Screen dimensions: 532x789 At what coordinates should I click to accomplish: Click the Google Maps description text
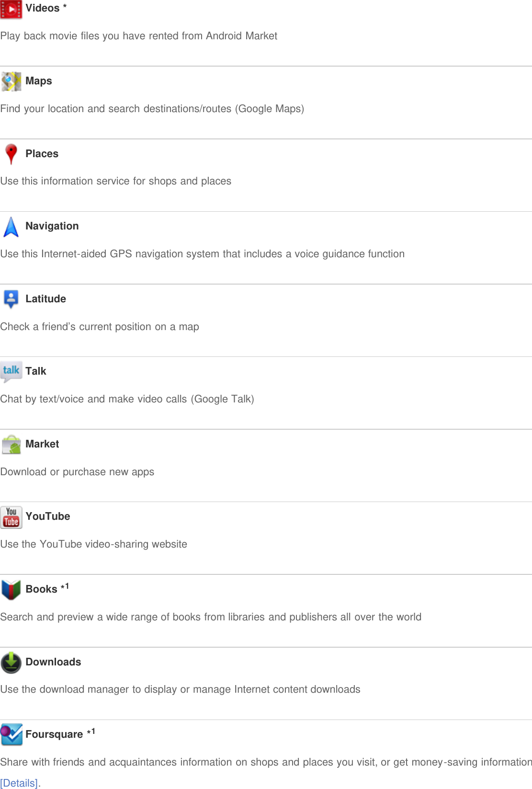[x=152, y=109]
